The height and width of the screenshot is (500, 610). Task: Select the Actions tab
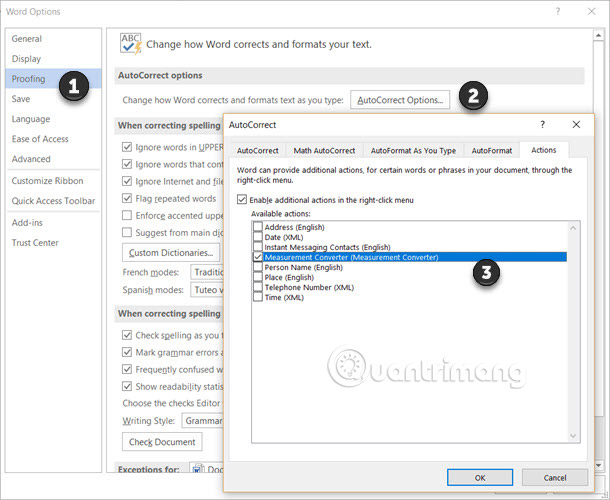(x=543, y=150)
